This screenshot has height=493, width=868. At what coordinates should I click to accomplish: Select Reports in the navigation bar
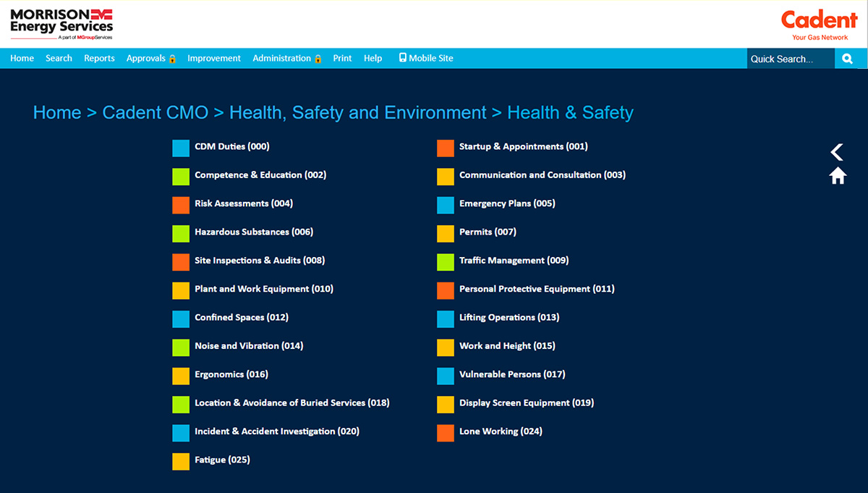99,59
